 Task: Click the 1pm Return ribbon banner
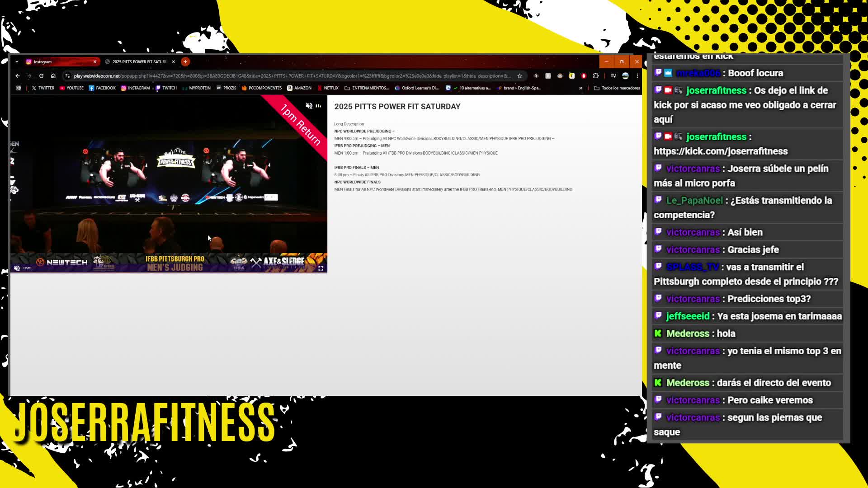tap(300, 124)
